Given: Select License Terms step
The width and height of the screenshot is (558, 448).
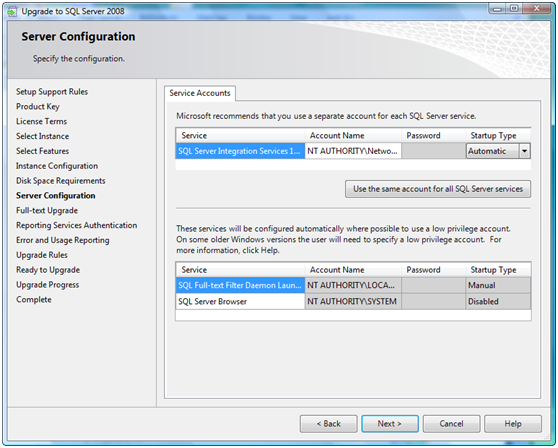Looking at the screenshot, I should pos(41,121).
